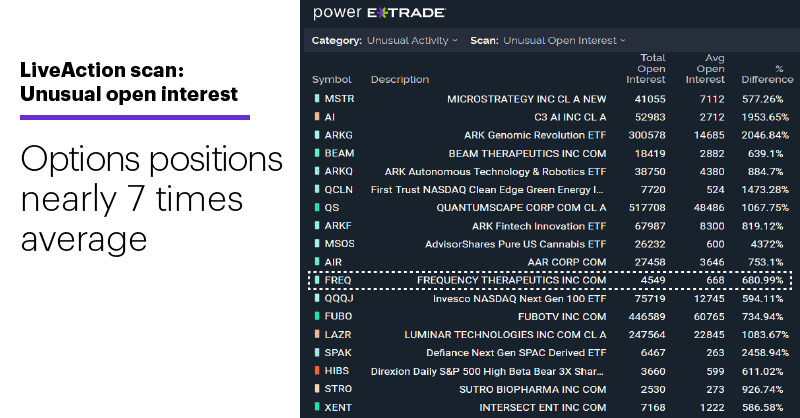Click the 4372% difference value

[766, 244]
